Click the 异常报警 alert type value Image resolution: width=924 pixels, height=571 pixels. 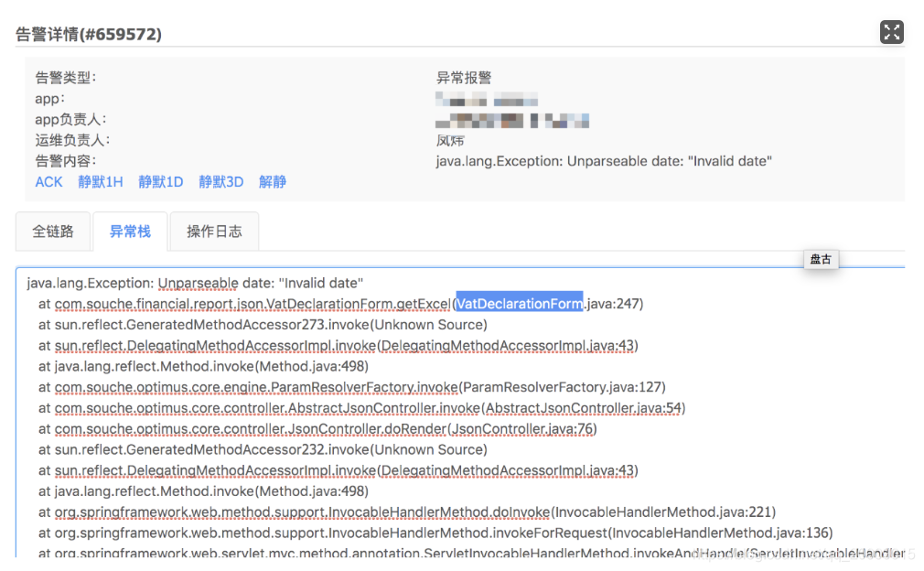pos(464,78)
